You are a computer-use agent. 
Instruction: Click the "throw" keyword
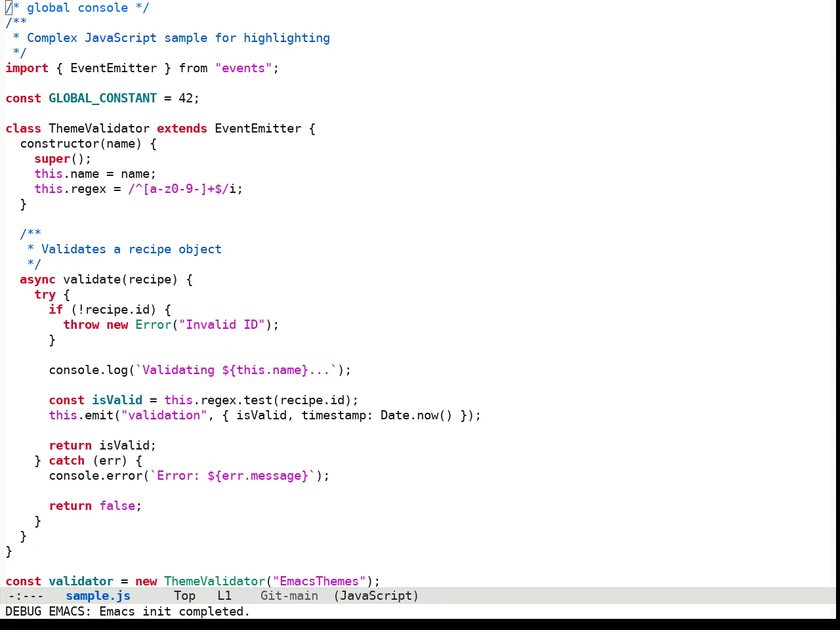point(81,325)
